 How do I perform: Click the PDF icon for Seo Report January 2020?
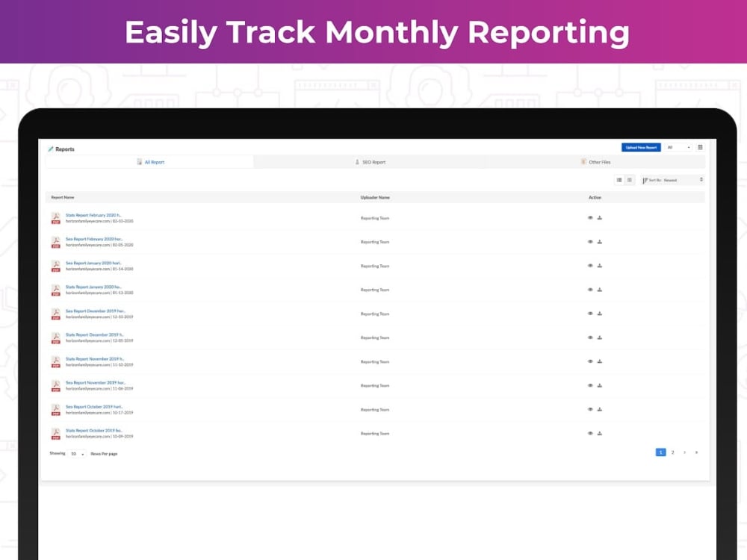56,267
